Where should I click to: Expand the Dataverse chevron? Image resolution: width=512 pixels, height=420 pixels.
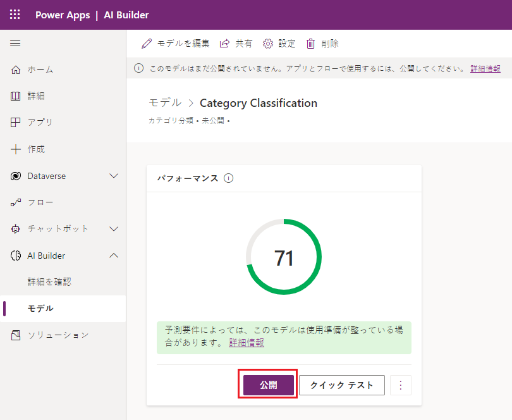click(x=114, y=176)
